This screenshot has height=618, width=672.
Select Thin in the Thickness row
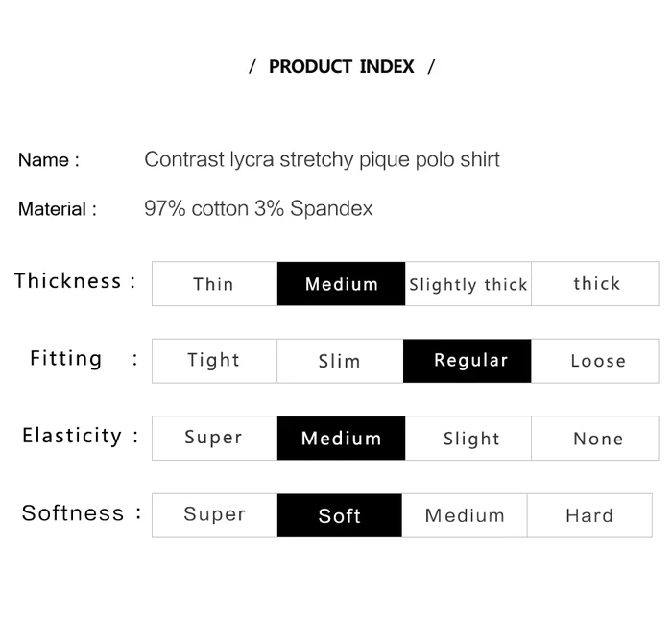[x=214, y=284]
